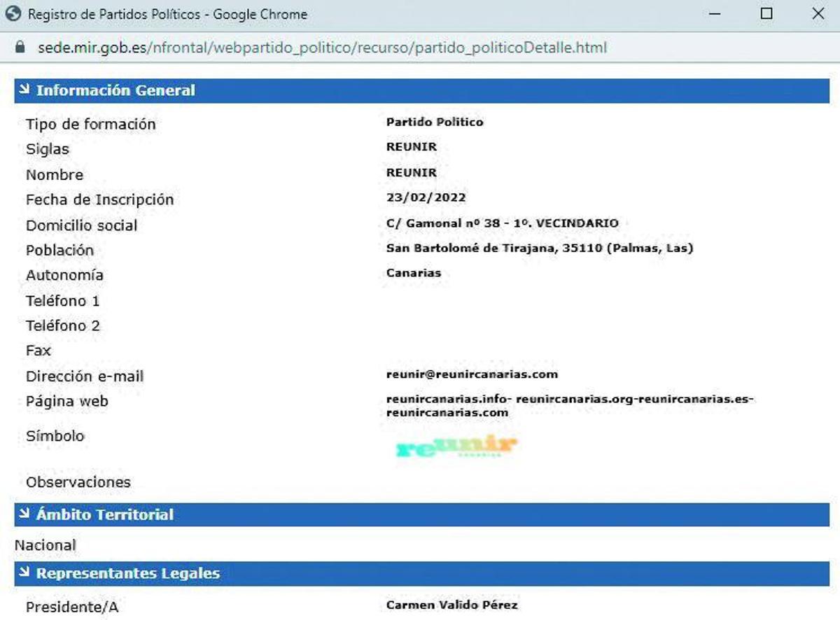Click the padlock site security icon
The image size is (840, 620).
pos(20,48)
